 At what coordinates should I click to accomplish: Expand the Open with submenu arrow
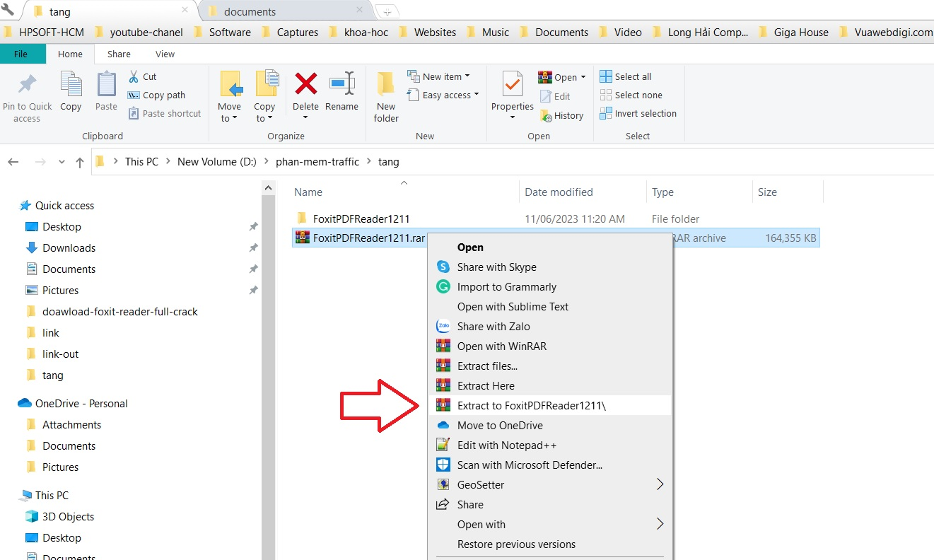click(660, 524)
